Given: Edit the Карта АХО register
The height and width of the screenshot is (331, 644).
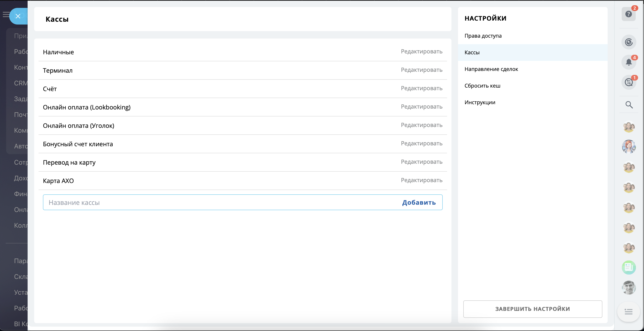Looking at the screenshot, I should point(421,180).
